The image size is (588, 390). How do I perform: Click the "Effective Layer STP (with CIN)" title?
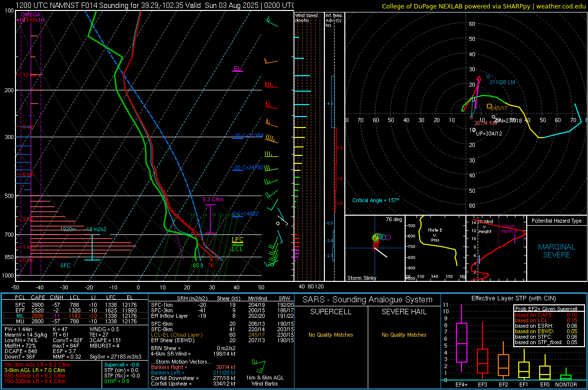click(514, 298)
